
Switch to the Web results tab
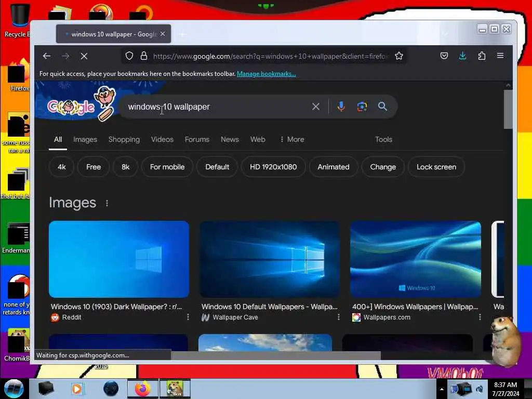click(x=258, y=139)
